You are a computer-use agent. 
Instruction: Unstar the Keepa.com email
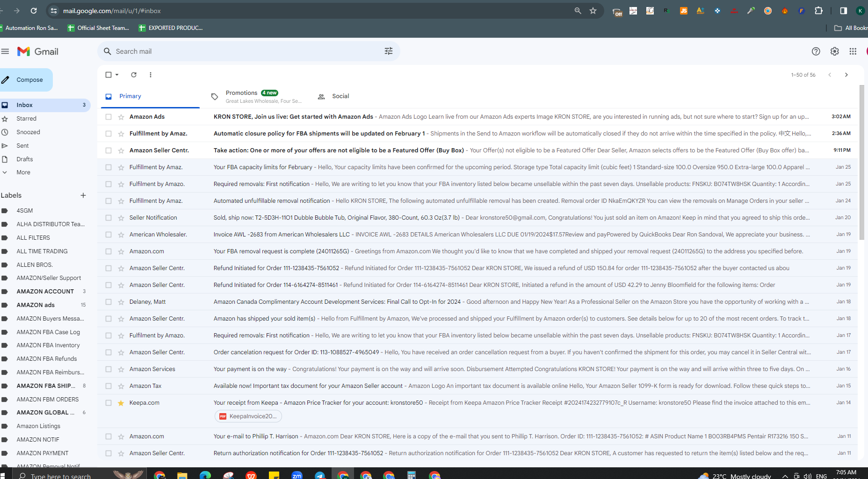pyautogui.click(x=121, y=403)
